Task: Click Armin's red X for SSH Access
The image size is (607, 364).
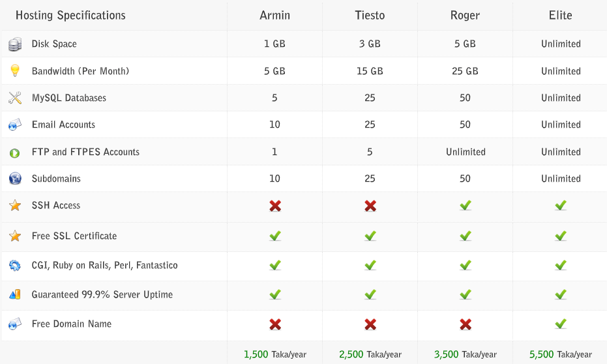Action: click(x=275, y=206)
